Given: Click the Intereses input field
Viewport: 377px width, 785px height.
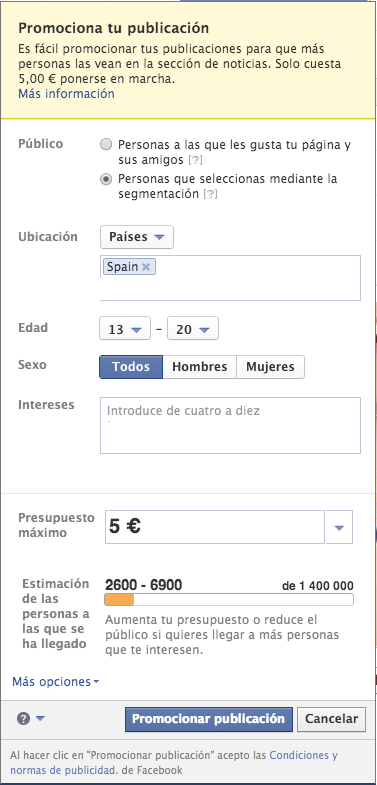Looking at the screenshot, I should click(230, 426).
